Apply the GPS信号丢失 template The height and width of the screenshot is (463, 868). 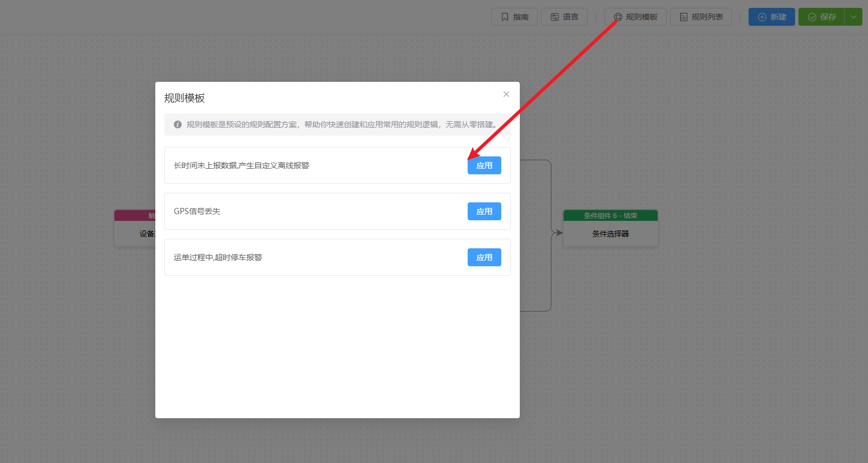484,211
